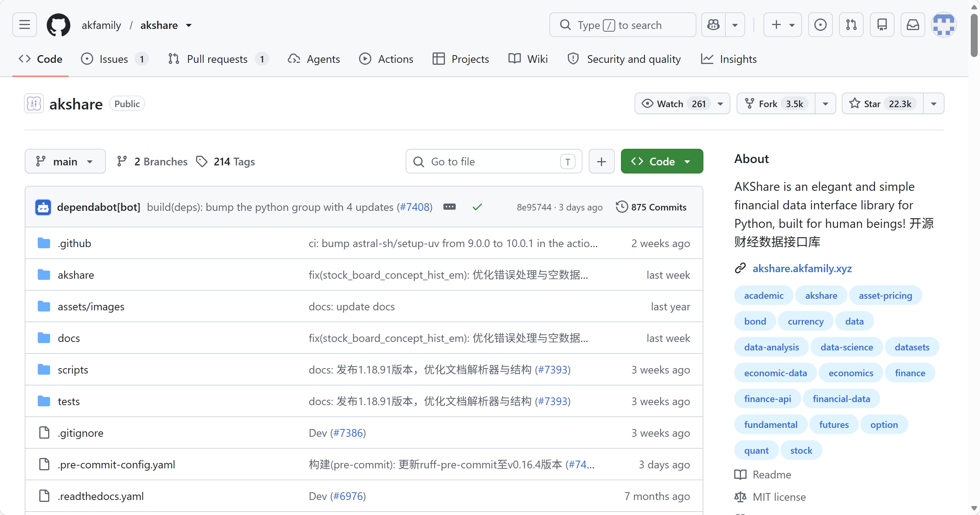Viewport: 980px width, 515px height.
Task: Click the page vertical scrollbar thumb
Action: click(974, 35)
